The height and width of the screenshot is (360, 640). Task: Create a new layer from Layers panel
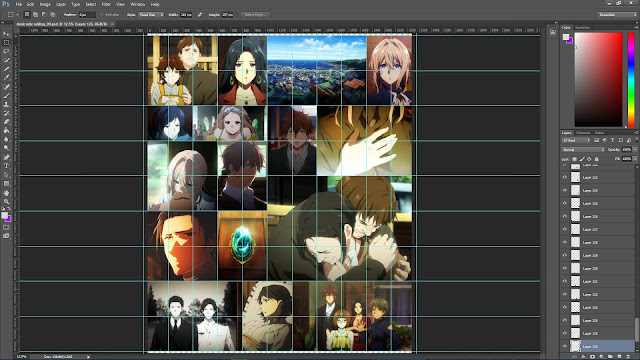(x=619, y=357)
